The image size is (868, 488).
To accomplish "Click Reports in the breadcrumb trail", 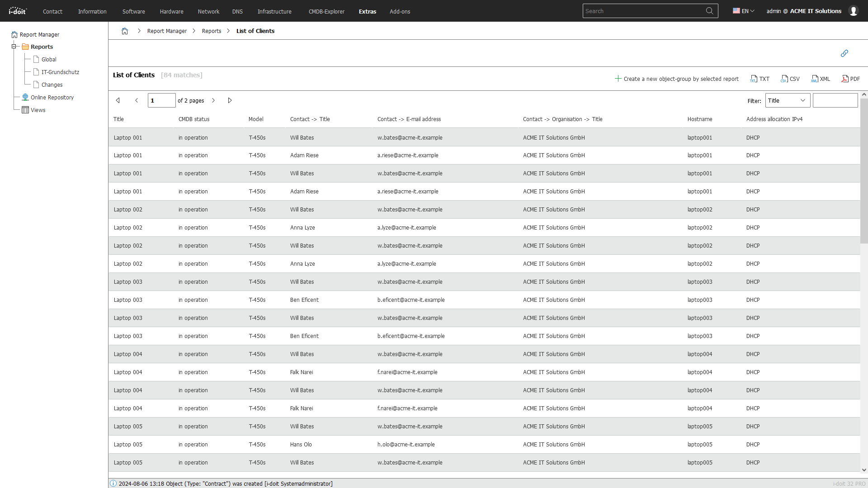I will pos(211,31).
